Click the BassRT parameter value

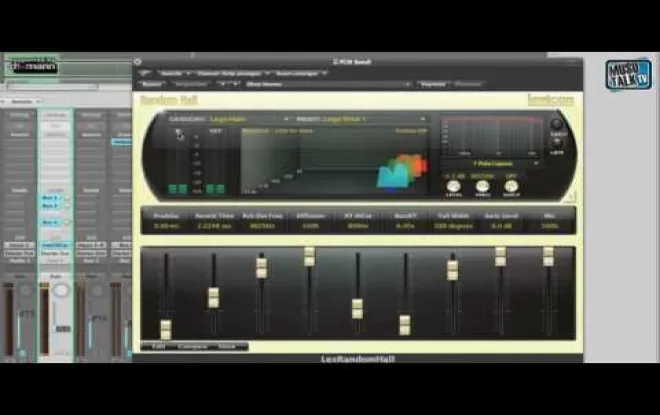click(405, 226)
